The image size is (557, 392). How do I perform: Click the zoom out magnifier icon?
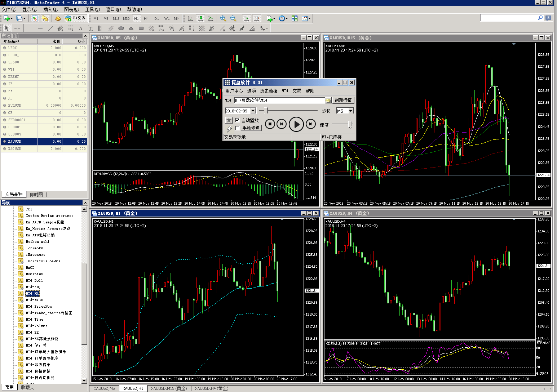click(x=233, y=18)
